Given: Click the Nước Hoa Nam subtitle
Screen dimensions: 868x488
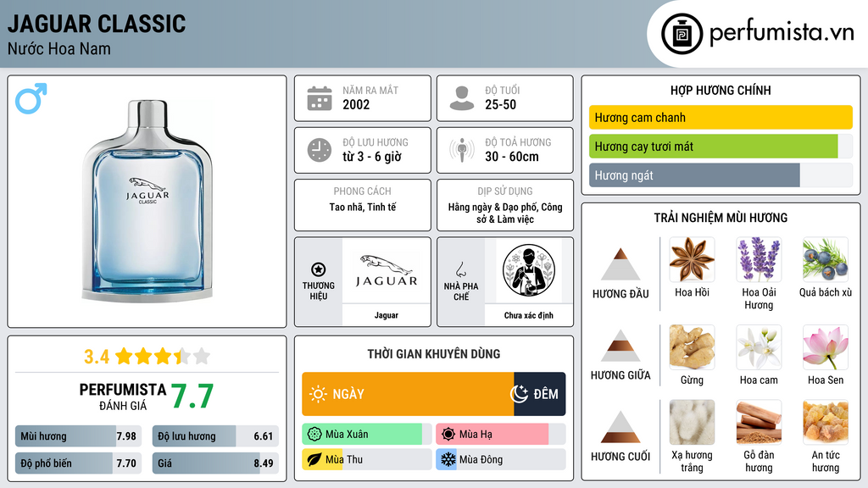Looking at the screenshot, I should point(59,48).
